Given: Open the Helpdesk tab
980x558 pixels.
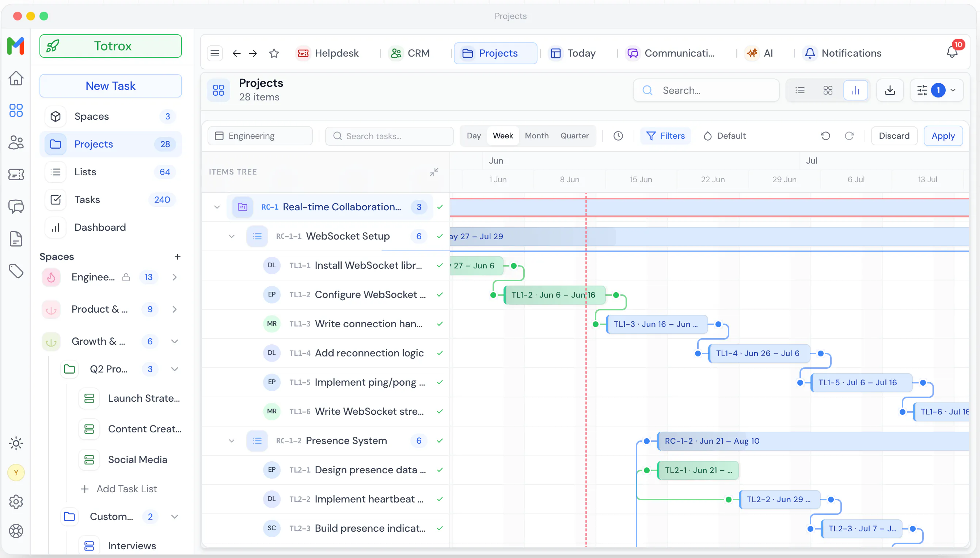Looking at the screenshot, I should click(x=328, y=53).
